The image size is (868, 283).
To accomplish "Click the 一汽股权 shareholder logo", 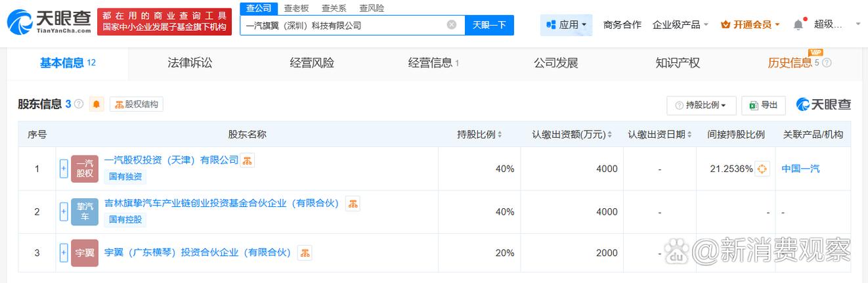I will (85, 169).
